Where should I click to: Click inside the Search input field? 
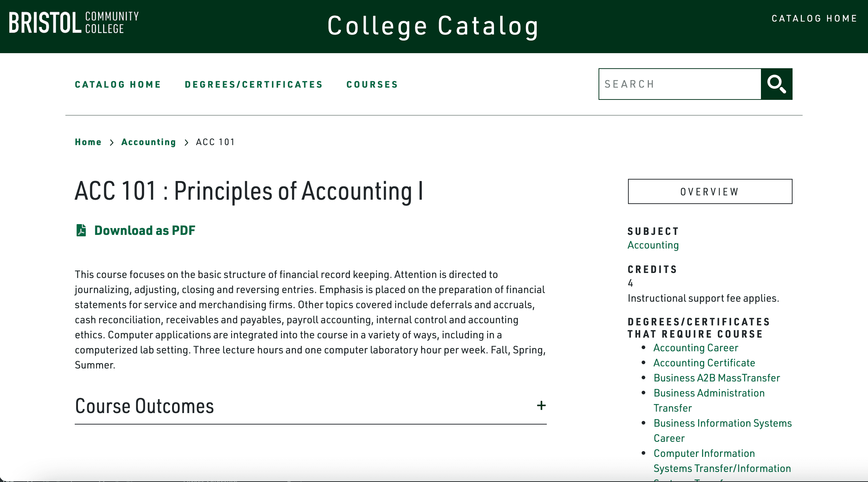click(679, 84)
